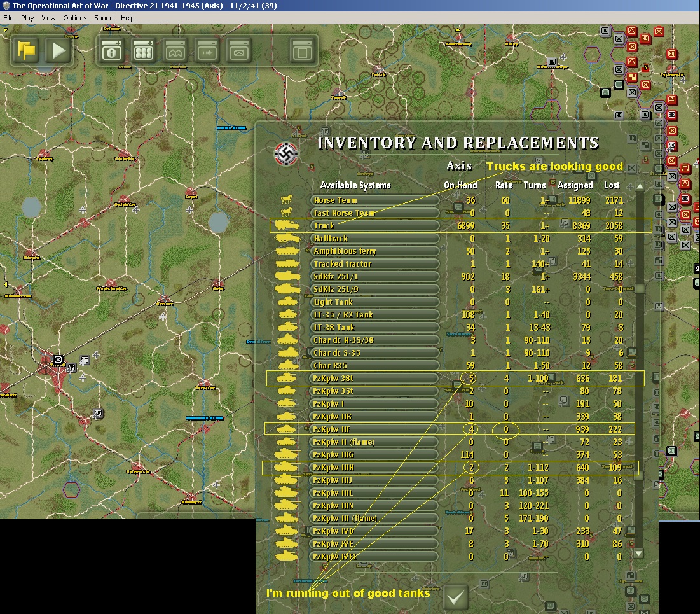The width and height of the screenshot is (700, 614).
Task: Select the PzKpfw II (flame) row
Action: pos(374,442)
